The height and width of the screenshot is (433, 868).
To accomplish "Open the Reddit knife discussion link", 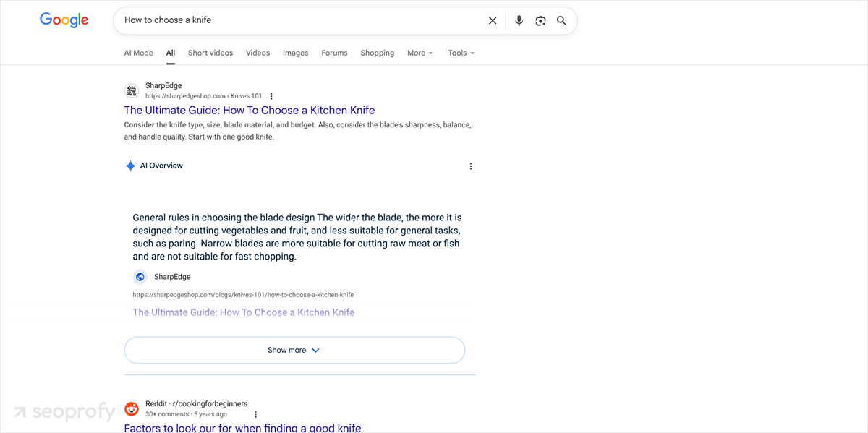I will (242, 427).
